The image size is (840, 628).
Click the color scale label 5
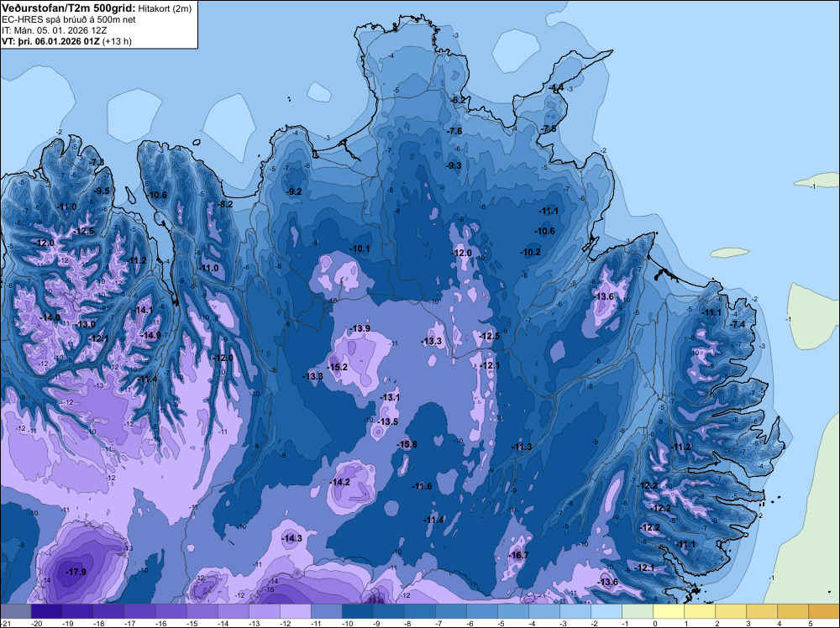[x=811, y=623]
